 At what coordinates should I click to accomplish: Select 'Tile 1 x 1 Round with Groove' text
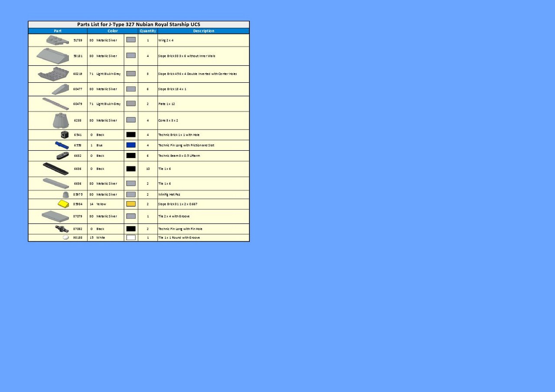(179, 237)
